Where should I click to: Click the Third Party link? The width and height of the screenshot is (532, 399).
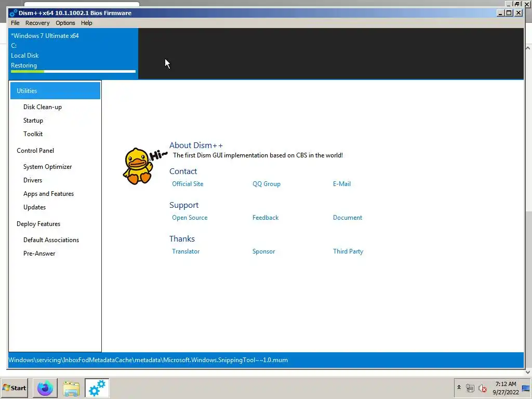(x=348, y=251)
